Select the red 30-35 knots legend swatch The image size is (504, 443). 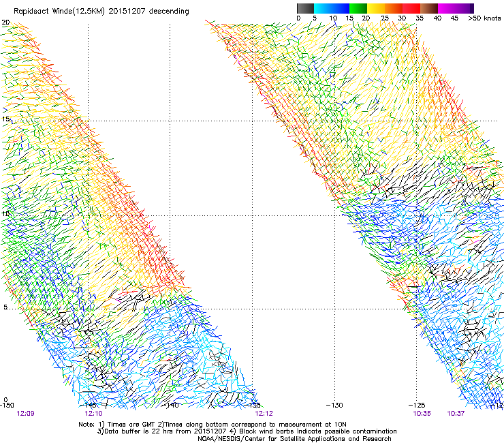pos(411,8)
